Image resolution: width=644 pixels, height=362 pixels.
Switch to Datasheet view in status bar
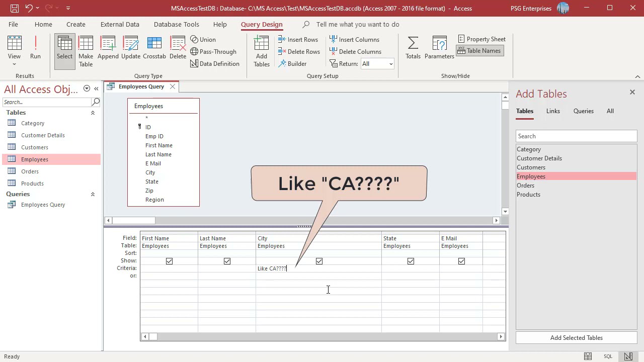coord(588,356)
